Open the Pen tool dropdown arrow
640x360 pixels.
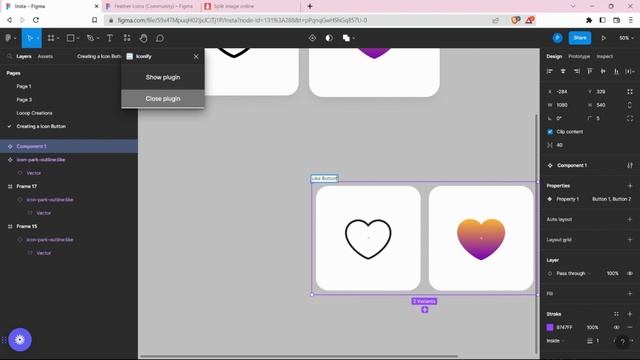[98, 38]
